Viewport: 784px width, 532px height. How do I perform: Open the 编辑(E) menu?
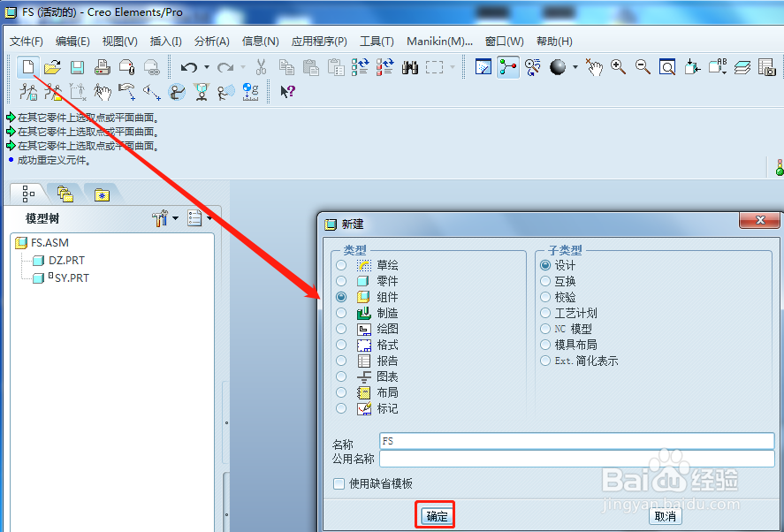pos(72,42)
